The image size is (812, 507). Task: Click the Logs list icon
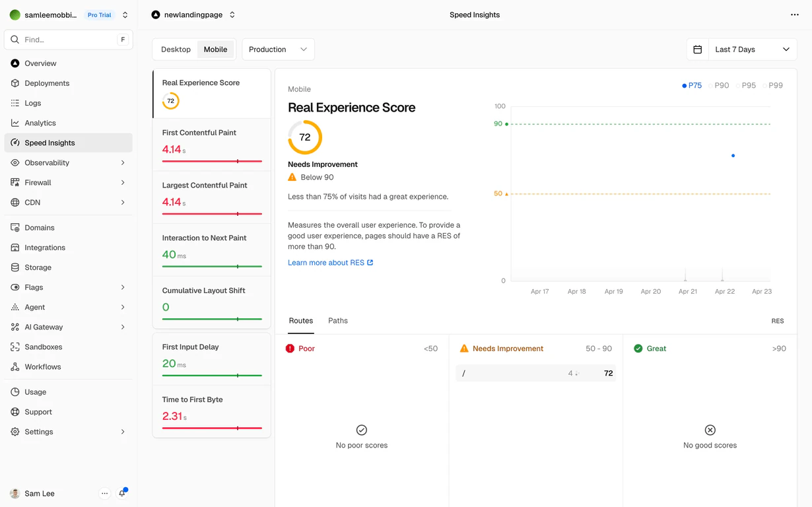pyautogui.click(x=15, y=103)
